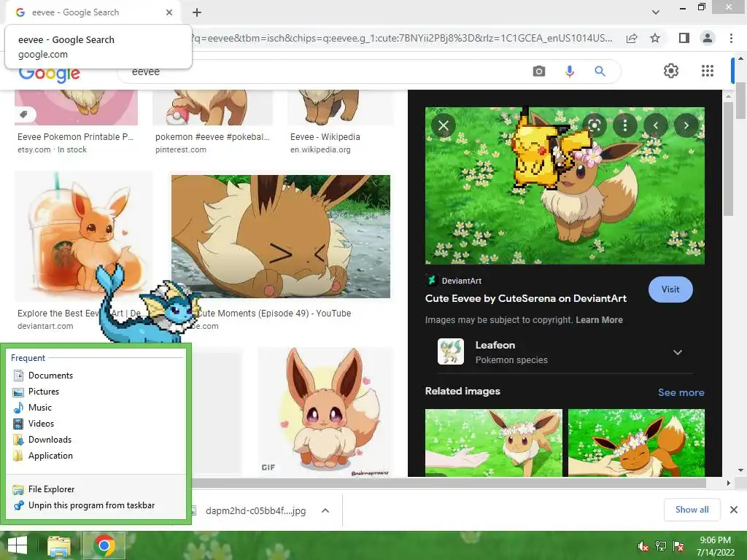Start voice search with the microphone icon
Viewport: 747px width, 560px height.
coord(569,71)
